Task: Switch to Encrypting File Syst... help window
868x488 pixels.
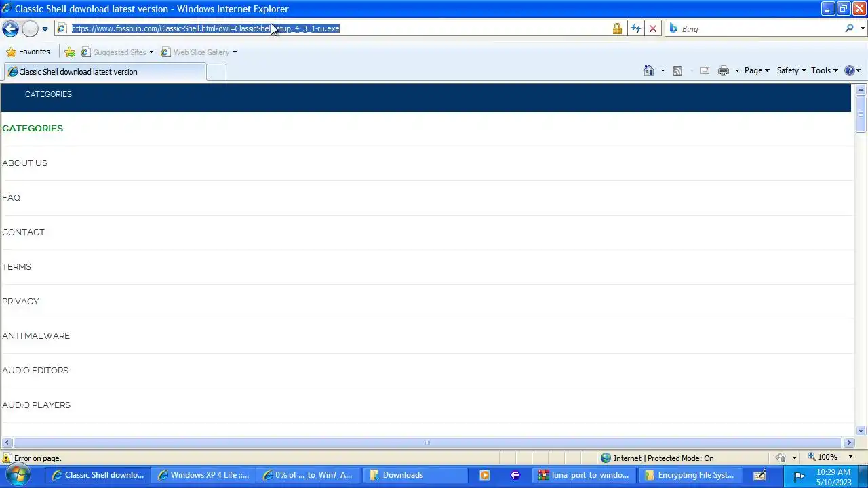Action: coord(690,475)
